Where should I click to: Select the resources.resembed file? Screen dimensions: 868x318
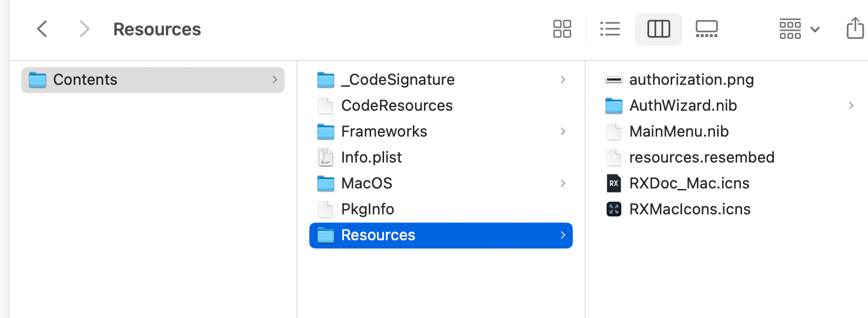[x=701, y=157]
